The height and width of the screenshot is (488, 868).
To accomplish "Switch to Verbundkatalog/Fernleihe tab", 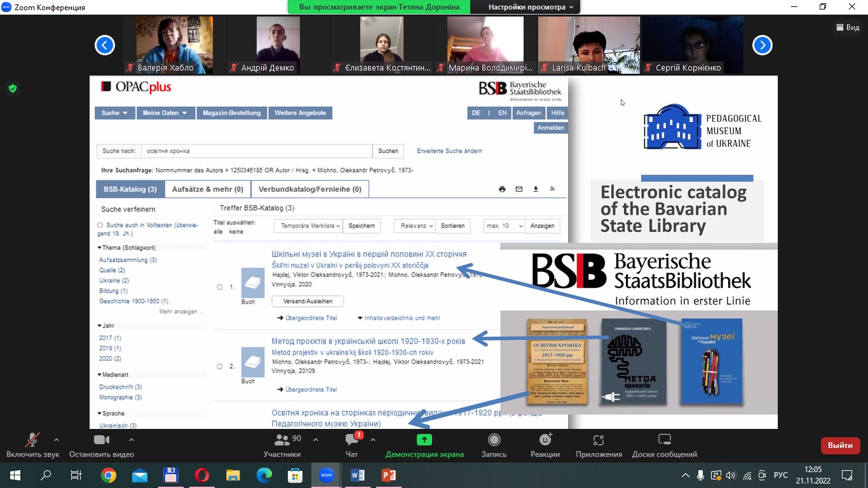I will pyautogui.click(x=310, y=189).
